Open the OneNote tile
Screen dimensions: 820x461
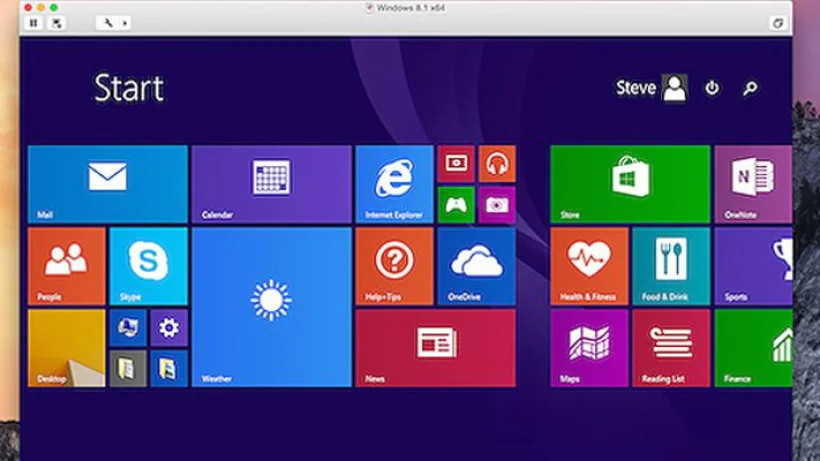pyautogui.click(x=753, y=184)
